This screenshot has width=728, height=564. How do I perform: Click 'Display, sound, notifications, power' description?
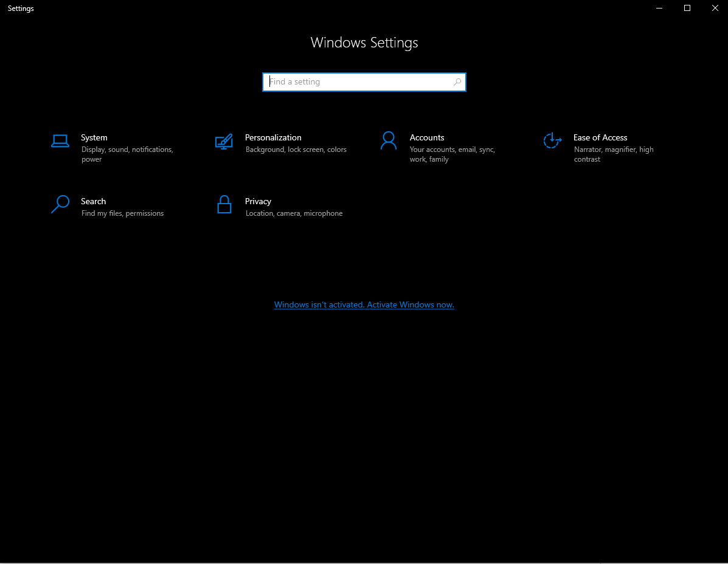127,154
